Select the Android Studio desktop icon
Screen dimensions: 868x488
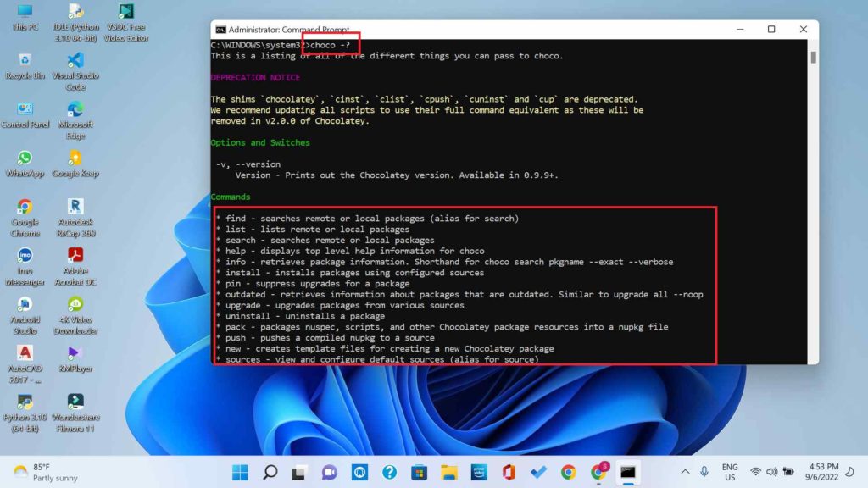(25, 315)
